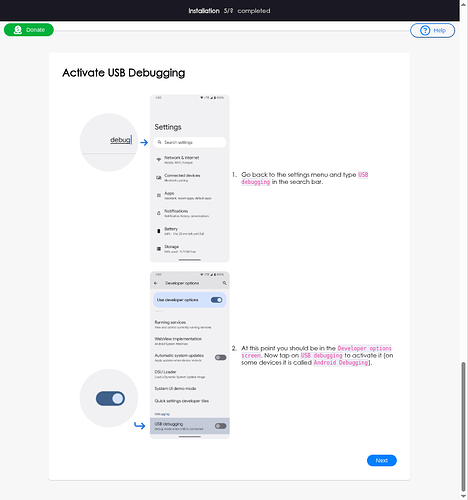
Task: Click the green Donate button
Action: [29, 30]
